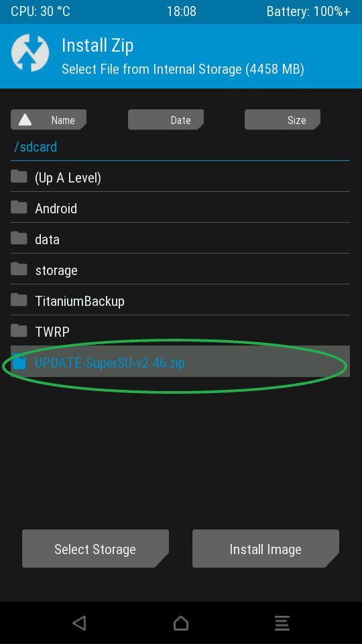Tap the home navigation icon
This screenshot has height=644, width=362.
pos(181,623)
